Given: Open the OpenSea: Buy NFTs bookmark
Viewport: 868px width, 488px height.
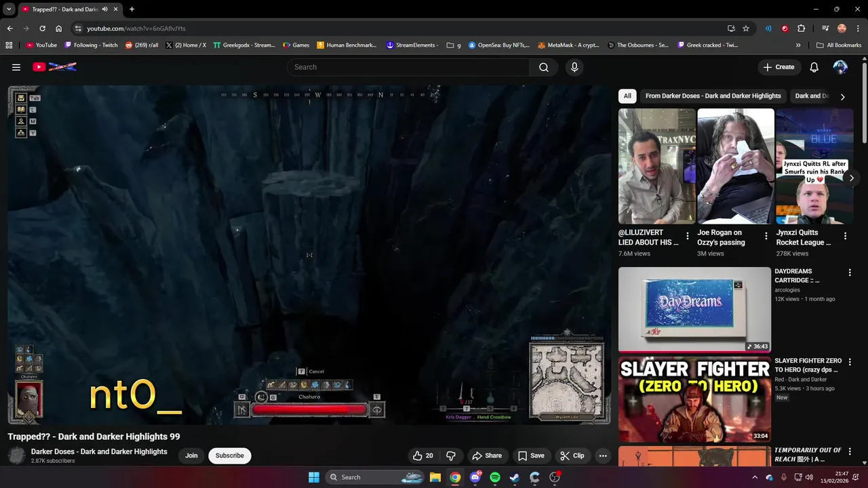Looking at the screenshot, I should click(x=498, y=45).
